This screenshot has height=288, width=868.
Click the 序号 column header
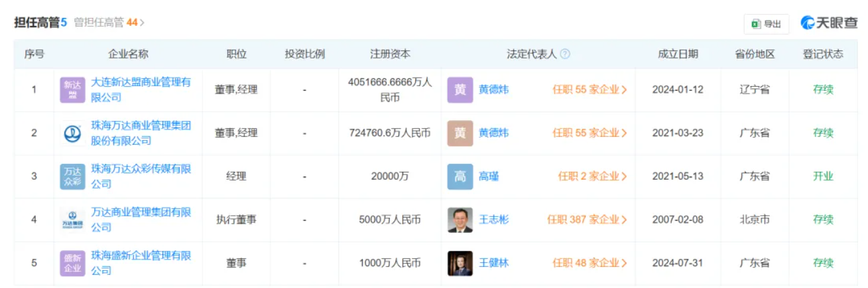[x=34, y=54]
